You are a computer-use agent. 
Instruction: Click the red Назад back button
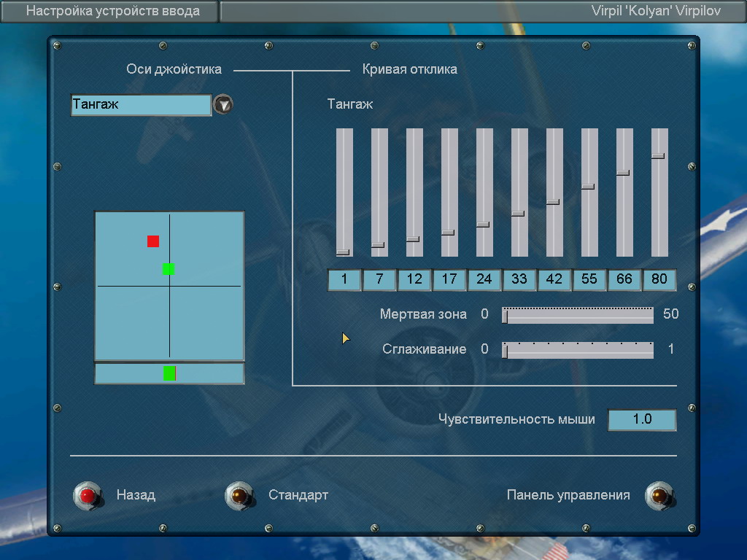click(x=88, y=496)
